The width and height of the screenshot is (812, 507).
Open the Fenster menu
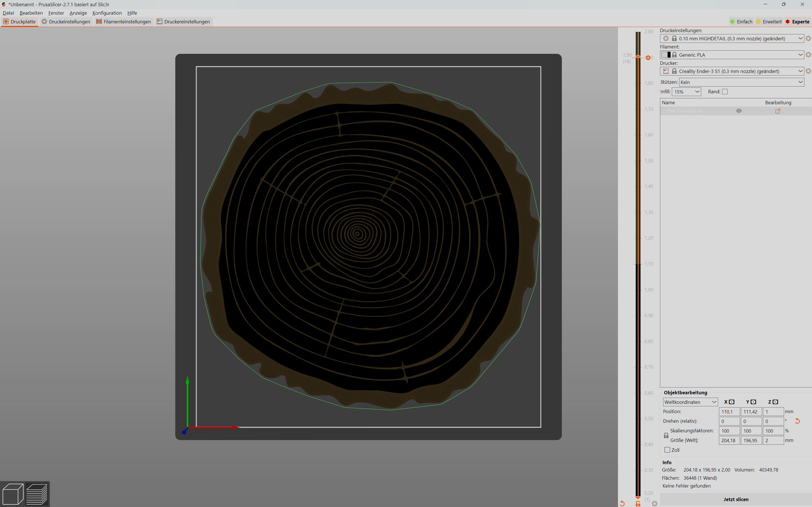pyautogui.click(x=56, y=13)
